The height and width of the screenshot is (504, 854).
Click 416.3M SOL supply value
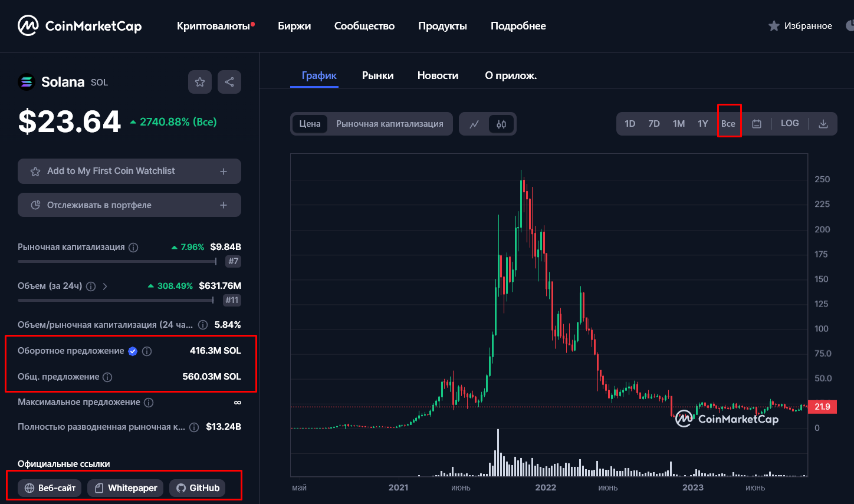[x=215, y=351]
